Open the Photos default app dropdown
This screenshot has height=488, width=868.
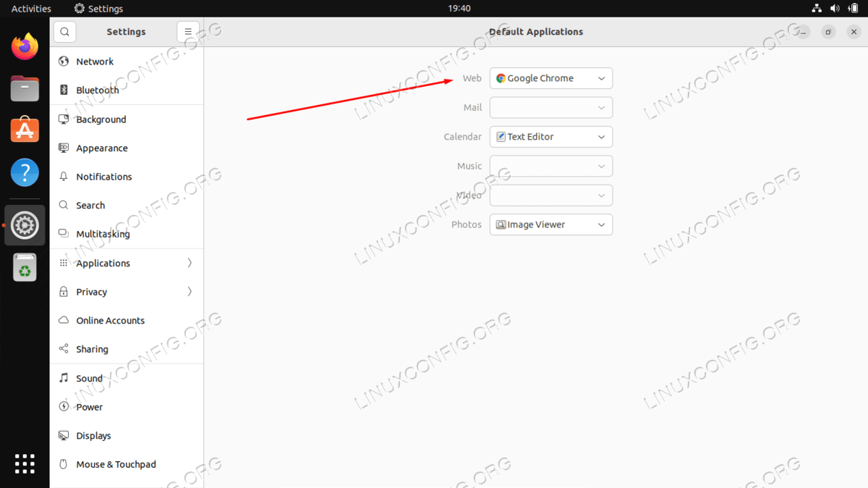pyautogui.click(x=551, y=224)
